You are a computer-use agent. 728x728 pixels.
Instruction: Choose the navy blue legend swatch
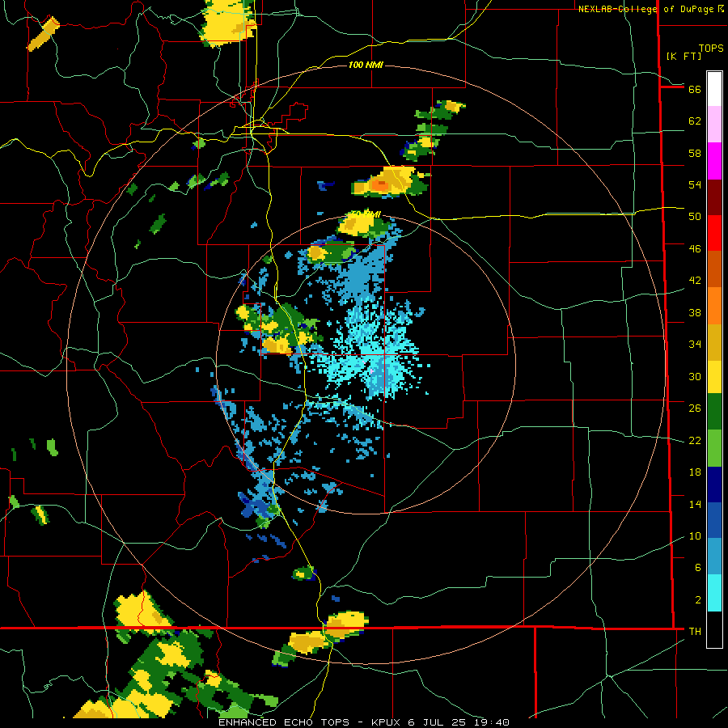[x=714, y=485]
